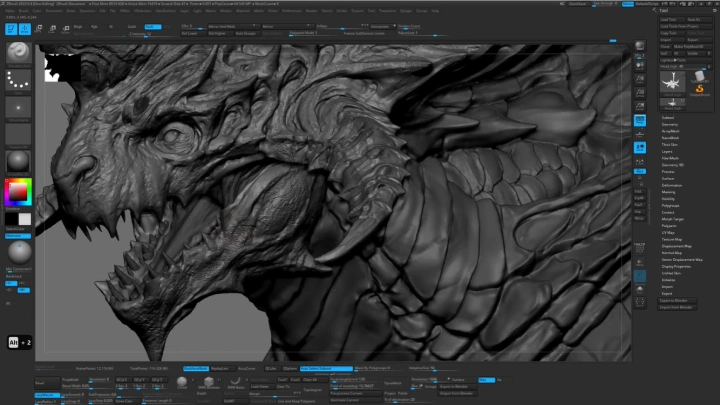
Task: Click the Auto Groups button
Action: (x=246, y=34)
